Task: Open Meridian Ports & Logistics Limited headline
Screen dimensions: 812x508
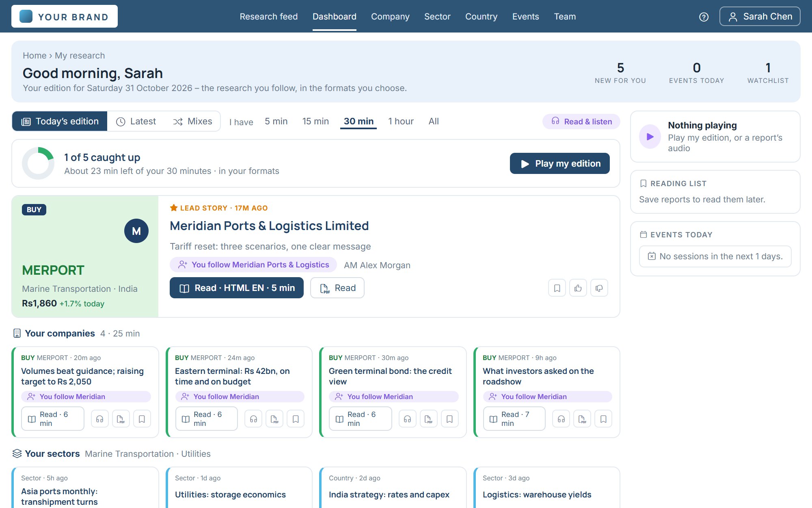Action: tap(269, 226)
